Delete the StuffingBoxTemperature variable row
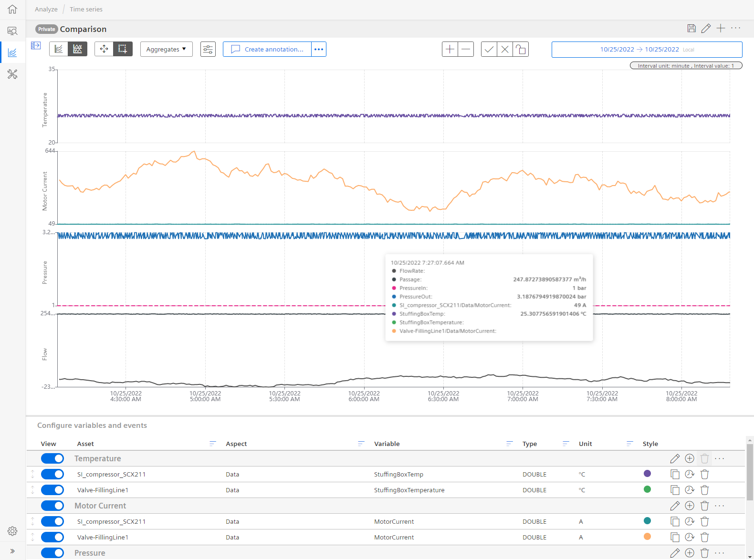The width and height of the screenshot is (754, 560). point(704,490)
